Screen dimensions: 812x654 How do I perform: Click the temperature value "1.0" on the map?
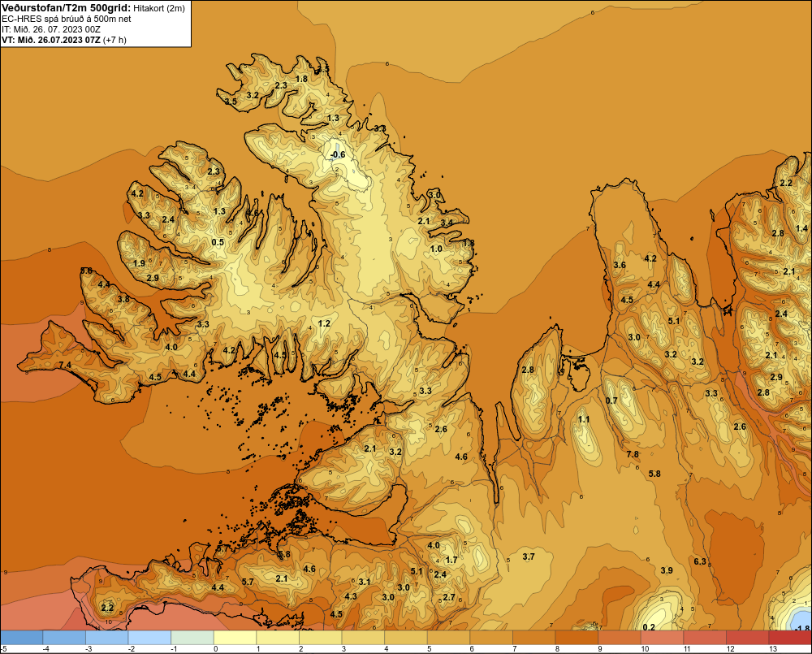click(x=437, y=249)
